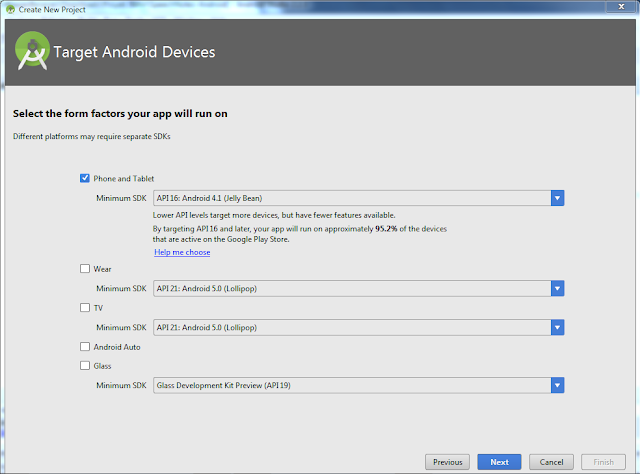Click the disabled Finish button

(x=603, y=462)
